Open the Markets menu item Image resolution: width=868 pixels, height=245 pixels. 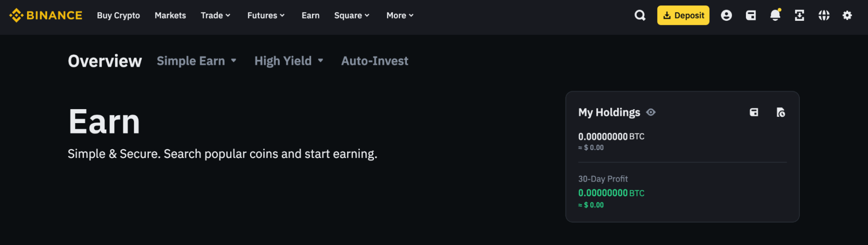pyautogui.click(x=170, y=15)
